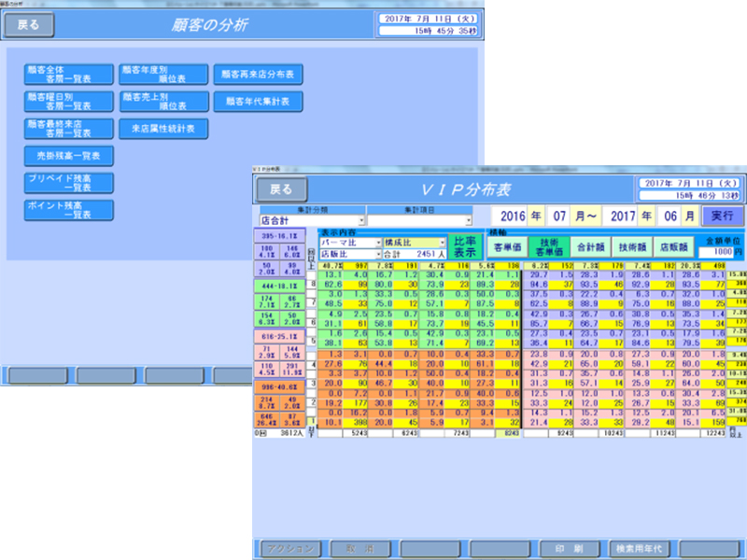This screenshot has height=560, width=747.
Task: Open the empty 集計項目 dropdown
Action: (x=419, y=220)
